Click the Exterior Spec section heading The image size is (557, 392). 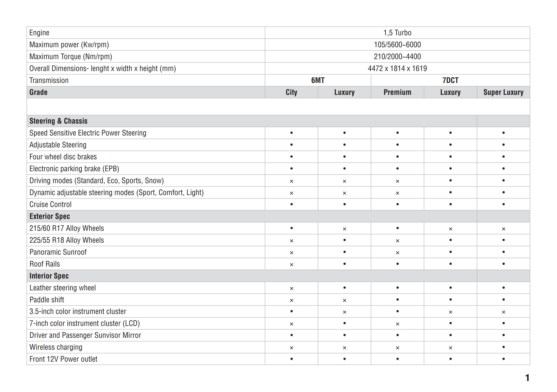50,216
